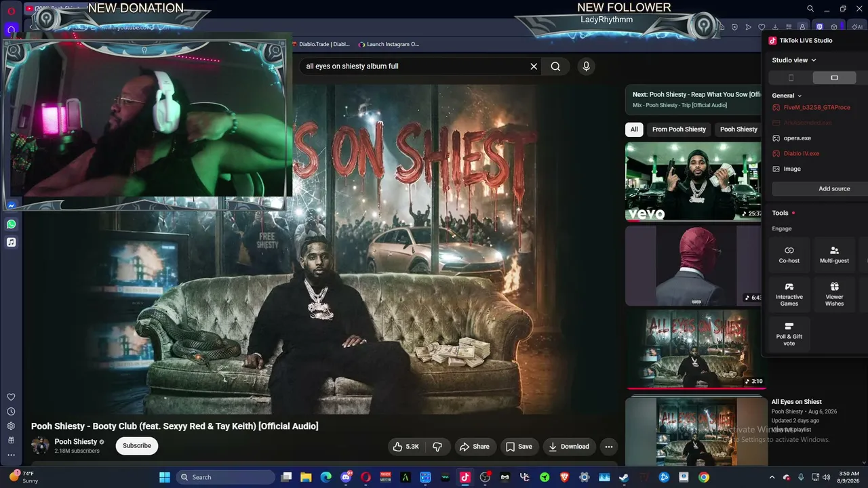The height and width of the screenshot is (488, 868).
Task: Open the Twitch toolbar icon
Action: [819, 27]
